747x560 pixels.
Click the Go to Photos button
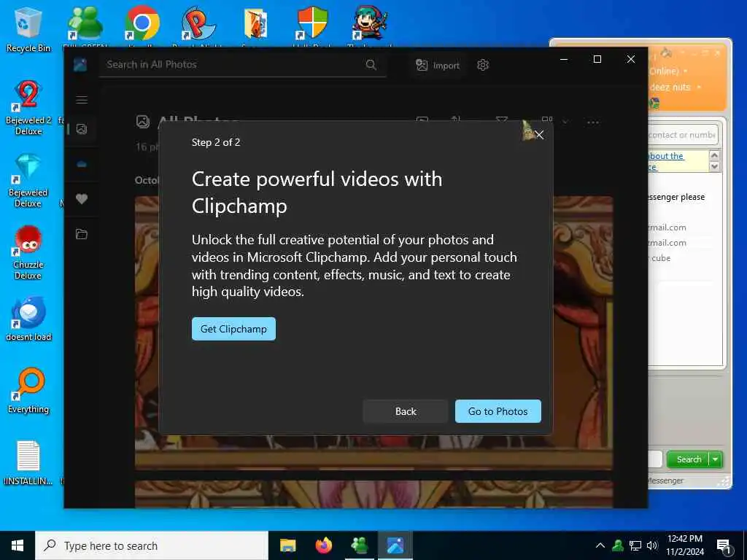coord(498,411)
